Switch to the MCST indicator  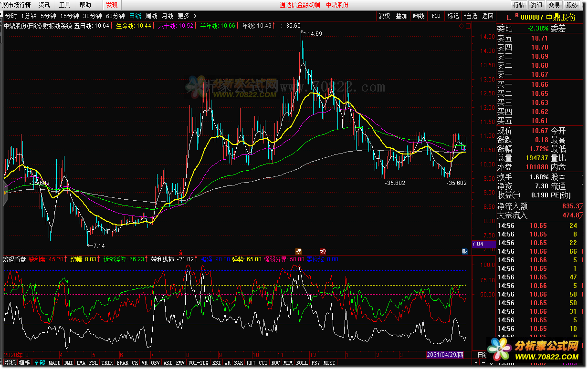pyautogui.click(x=329, y=363)
